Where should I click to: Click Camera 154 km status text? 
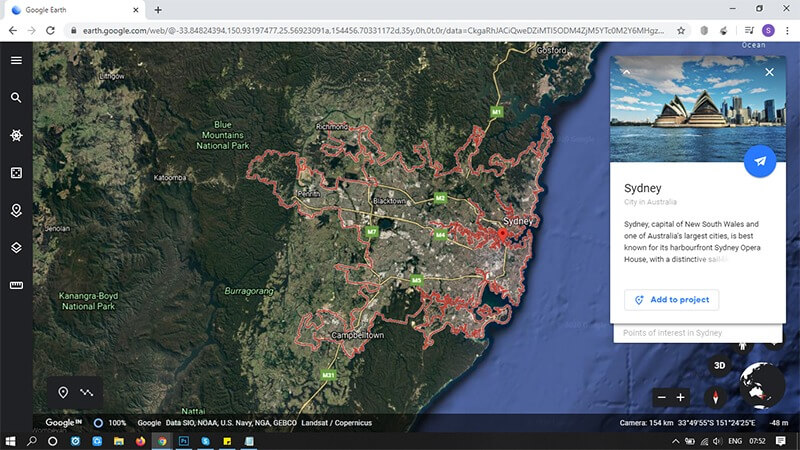coord(646,423)
